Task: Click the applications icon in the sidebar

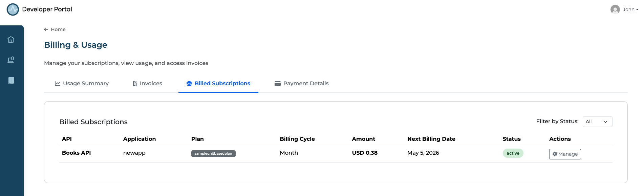Action: [11, 60]
